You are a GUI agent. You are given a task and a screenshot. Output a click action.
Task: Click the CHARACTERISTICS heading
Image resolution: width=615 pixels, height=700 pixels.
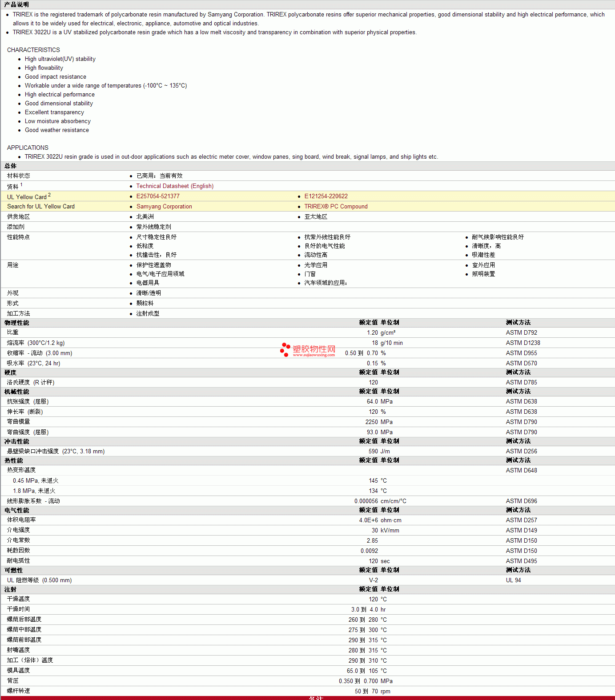(x=33, y=50)
